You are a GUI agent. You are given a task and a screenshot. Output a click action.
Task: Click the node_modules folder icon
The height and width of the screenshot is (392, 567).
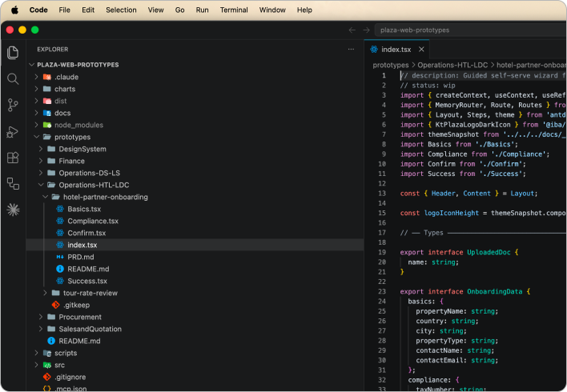[x=47, y=125]
